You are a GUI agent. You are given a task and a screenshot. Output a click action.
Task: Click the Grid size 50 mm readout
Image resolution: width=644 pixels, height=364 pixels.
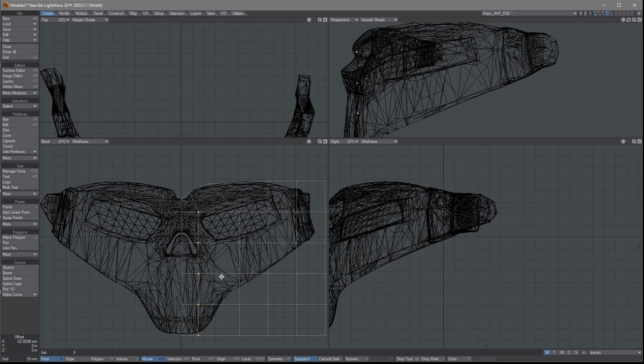tap(20, 359)
